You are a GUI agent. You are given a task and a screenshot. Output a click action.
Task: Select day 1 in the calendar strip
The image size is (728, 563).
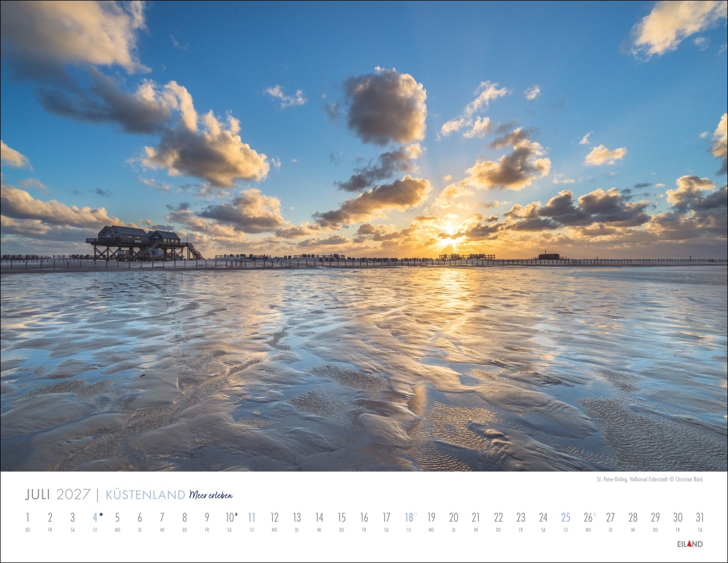(x=27, y=518)
